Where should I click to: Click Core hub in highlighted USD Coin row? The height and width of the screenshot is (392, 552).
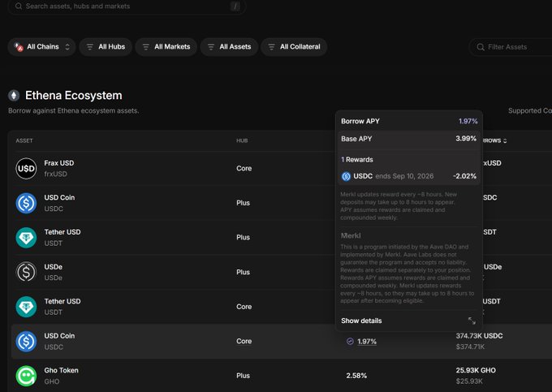[x=244, y=342]
